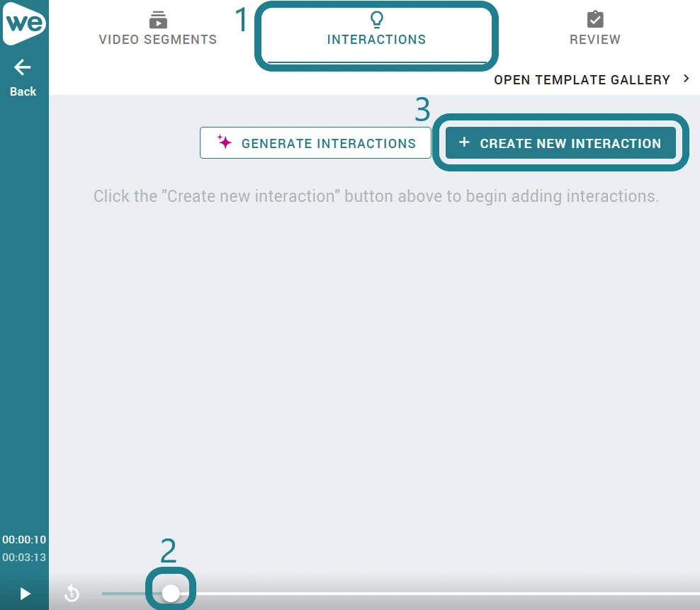Click the video stack icon above Video Segments
This screenshot has height=610, width=700.
(x=158, y=20)
